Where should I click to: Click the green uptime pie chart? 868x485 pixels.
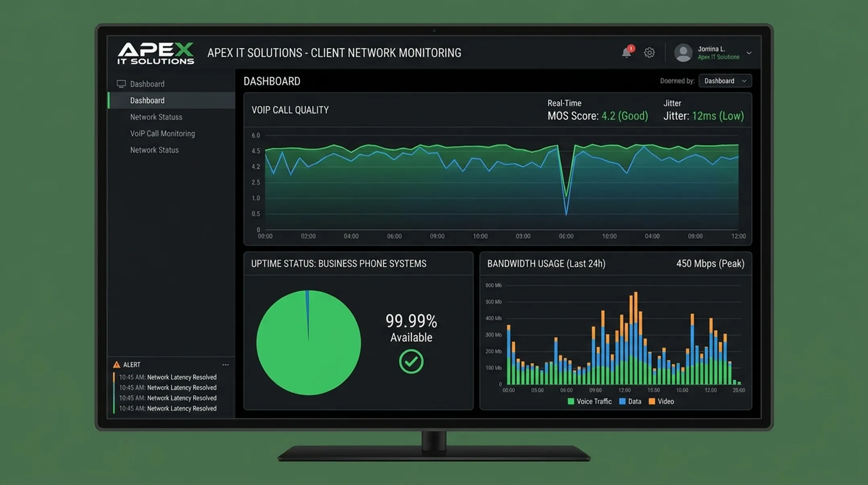[x=309, y=343]
